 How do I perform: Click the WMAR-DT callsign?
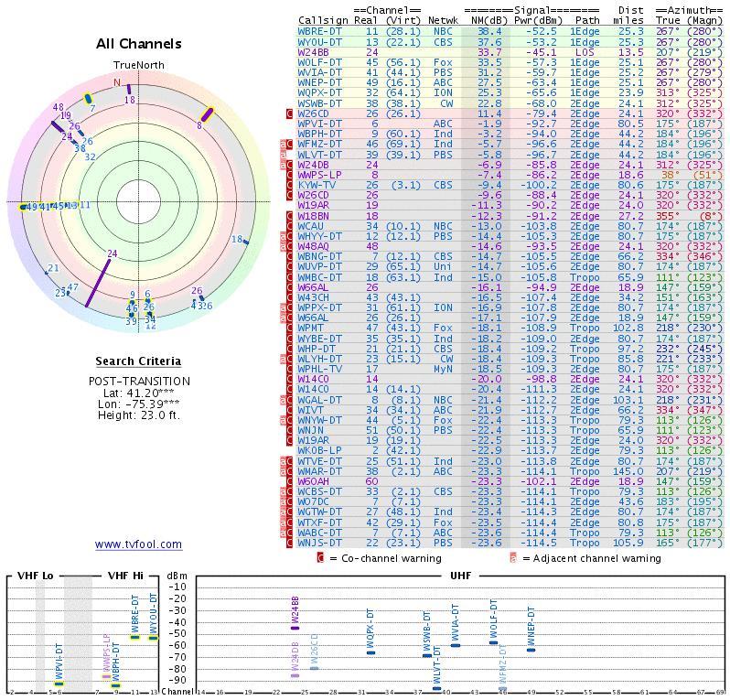click(x=320, y=471)
